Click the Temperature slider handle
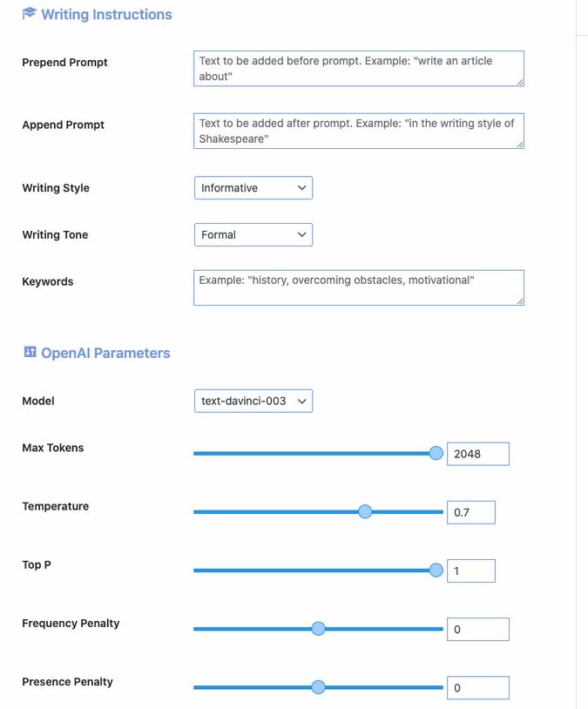 (365, 512)
